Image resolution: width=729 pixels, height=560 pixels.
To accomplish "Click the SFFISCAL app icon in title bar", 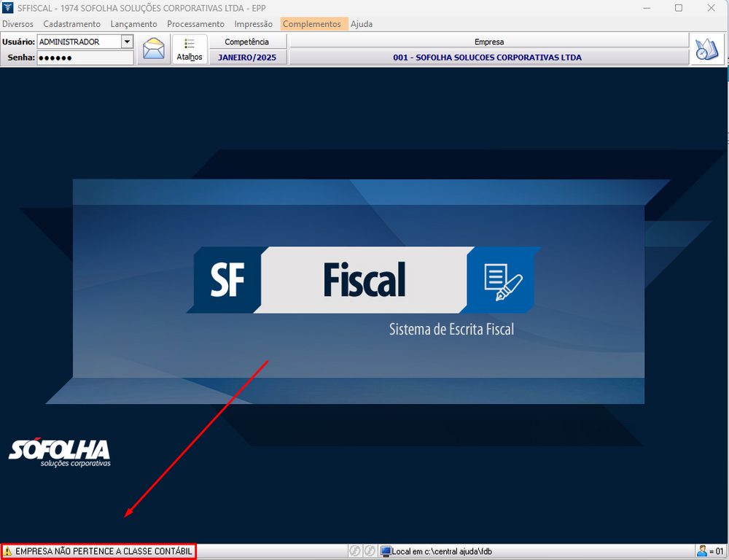I will (x=8, y=8).
